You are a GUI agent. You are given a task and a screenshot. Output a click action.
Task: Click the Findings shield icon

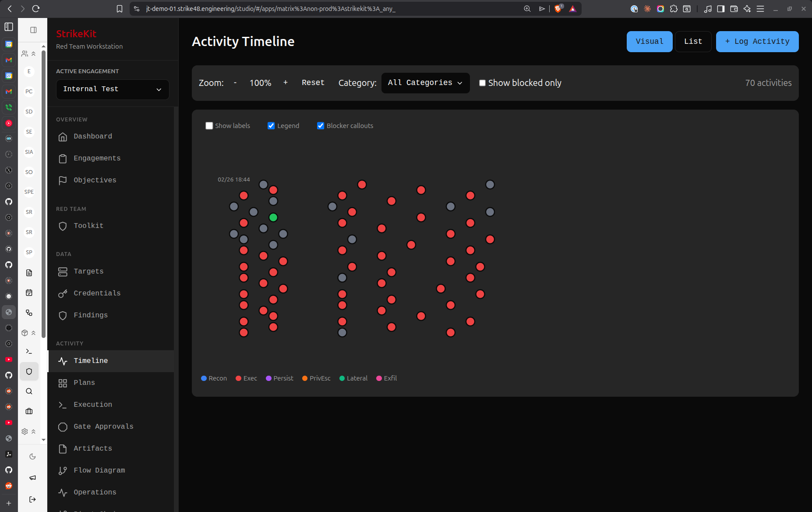pyautogui.click(x=63, y=316)
